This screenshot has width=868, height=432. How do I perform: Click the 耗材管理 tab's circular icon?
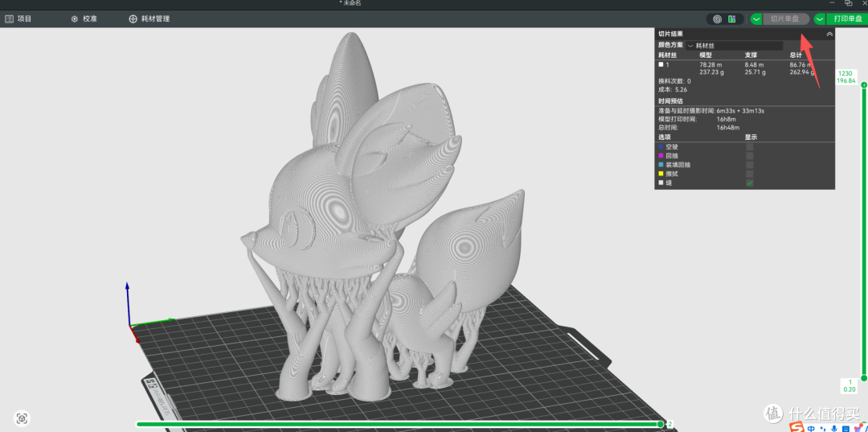tap(133, 19)
